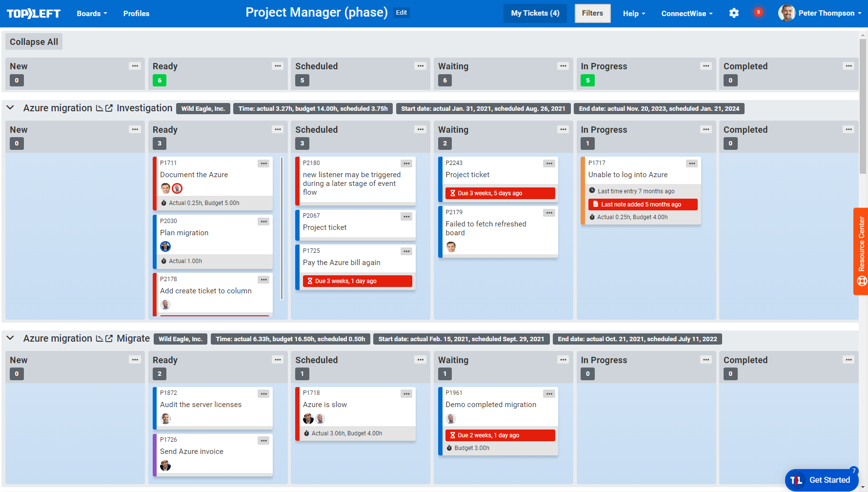868x492 pixels.
Task: Click the top Ready count badge 6
Action: 160,81
